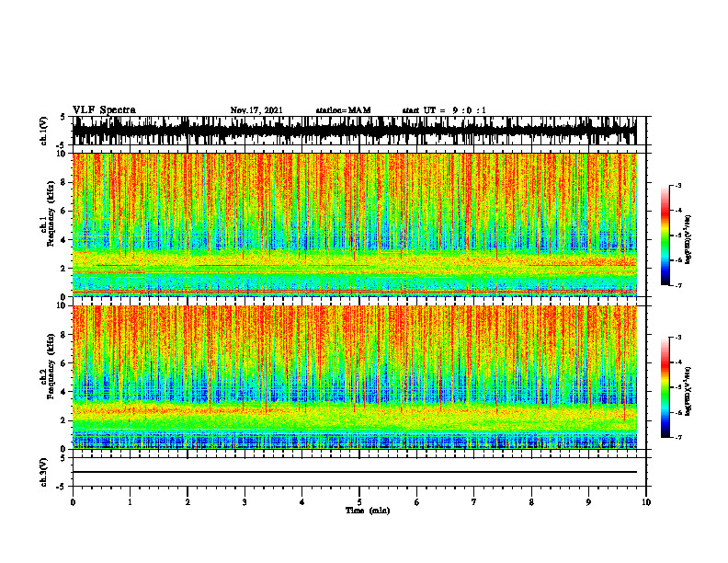
Task: Click the ch.2 spectrogram color scale bar
Action: tap(665, 387)
